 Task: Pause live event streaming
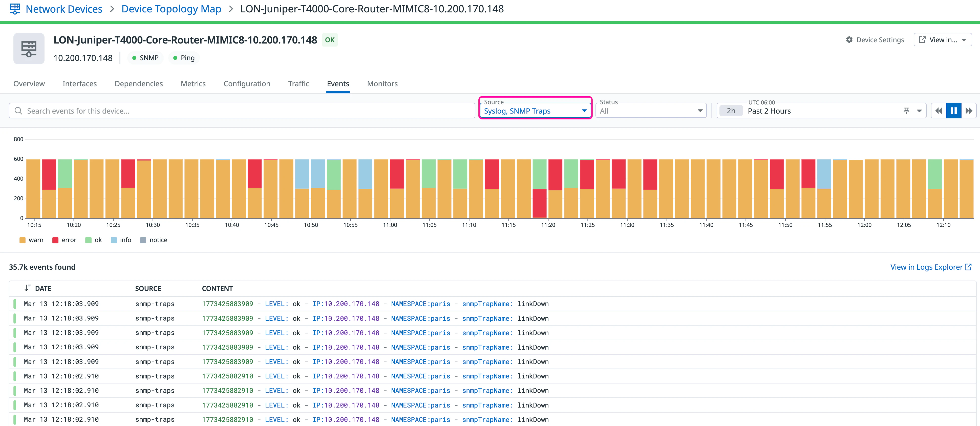pos(953,111)
